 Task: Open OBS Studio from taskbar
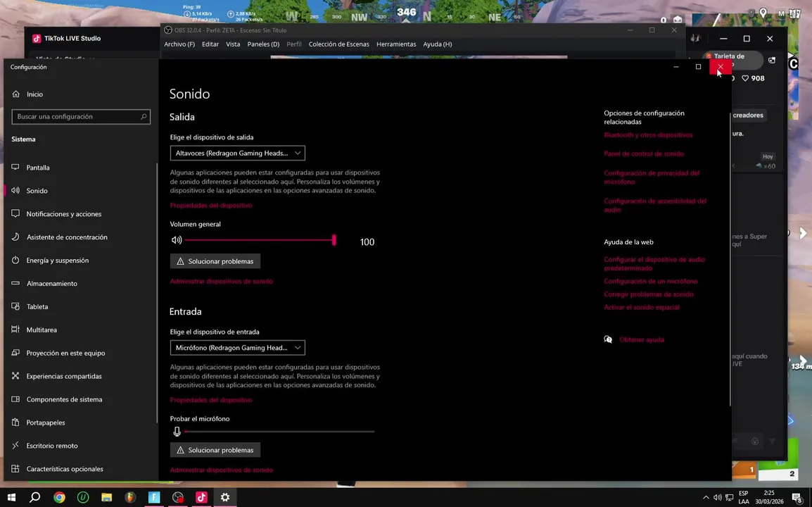click(x=177, y=497)
